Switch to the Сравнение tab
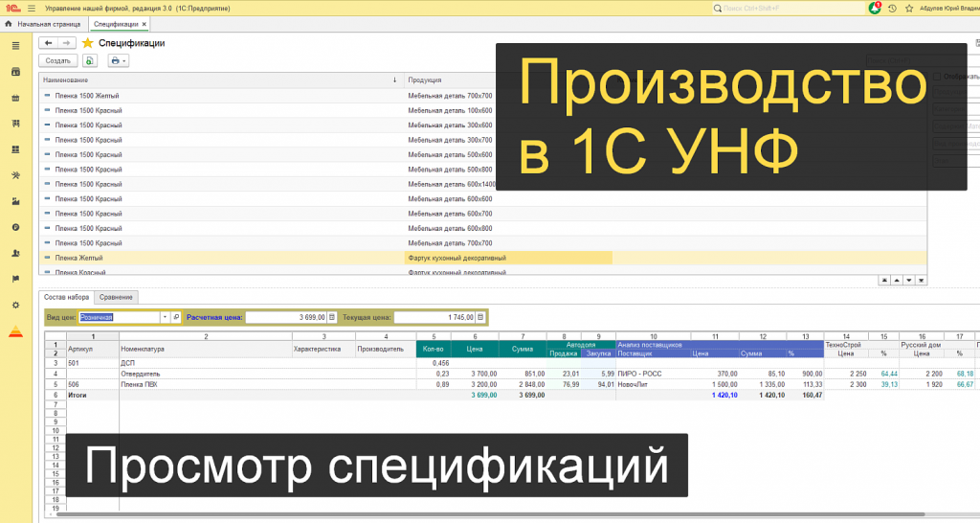 coord(116,297)
